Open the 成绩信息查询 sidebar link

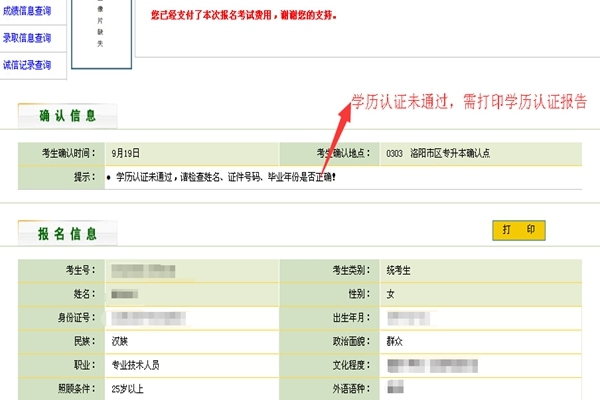coord(29,11)
